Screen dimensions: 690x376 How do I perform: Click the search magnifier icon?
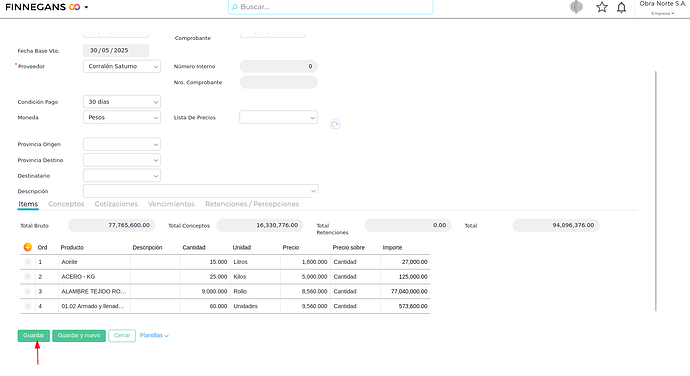tap(235, 7)
